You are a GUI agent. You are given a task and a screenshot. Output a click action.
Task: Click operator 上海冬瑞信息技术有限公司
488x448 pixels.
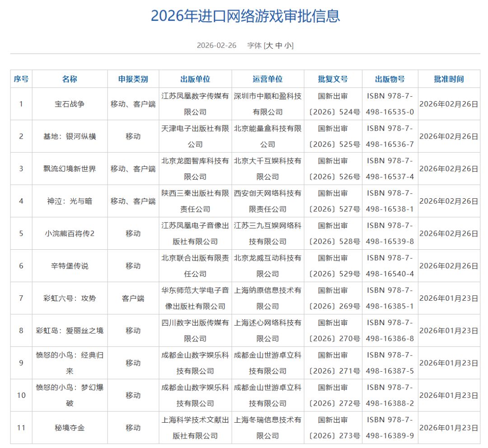click(x=267, y=428)
